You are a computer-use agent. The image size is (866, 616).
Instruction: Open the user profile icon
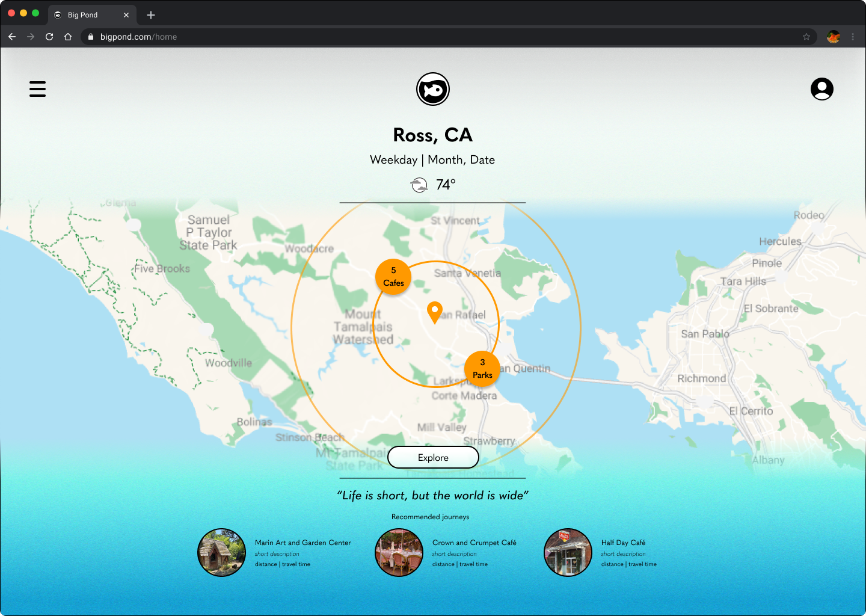821,89
